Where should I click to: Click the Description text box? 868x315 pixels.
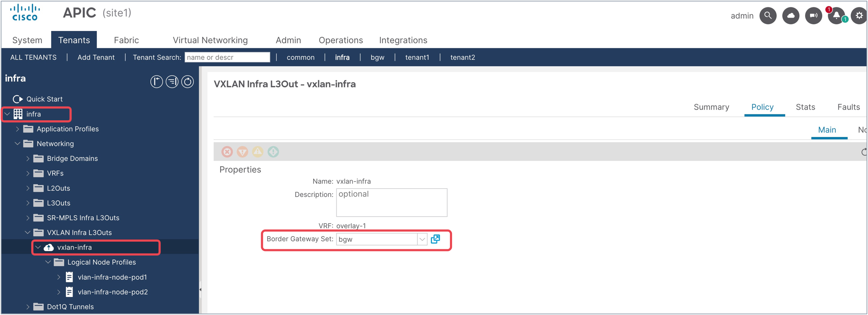pyautogui.click(x=392, y=203)
